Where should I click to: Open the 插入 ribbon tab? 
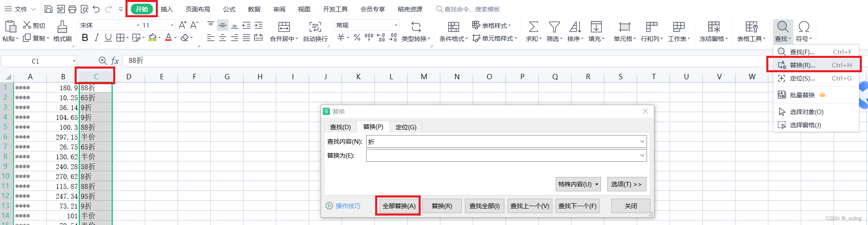tap(167, 9)
